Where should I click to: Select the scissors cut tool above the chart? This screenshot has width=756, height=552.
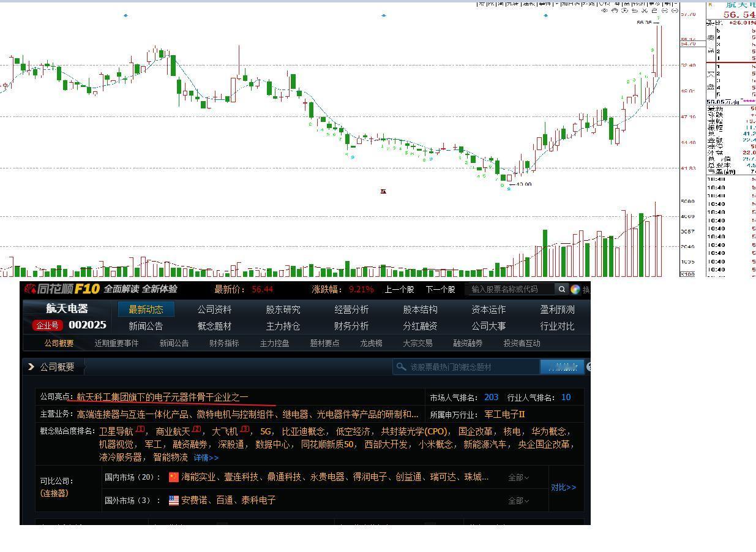tap(645, 10)
